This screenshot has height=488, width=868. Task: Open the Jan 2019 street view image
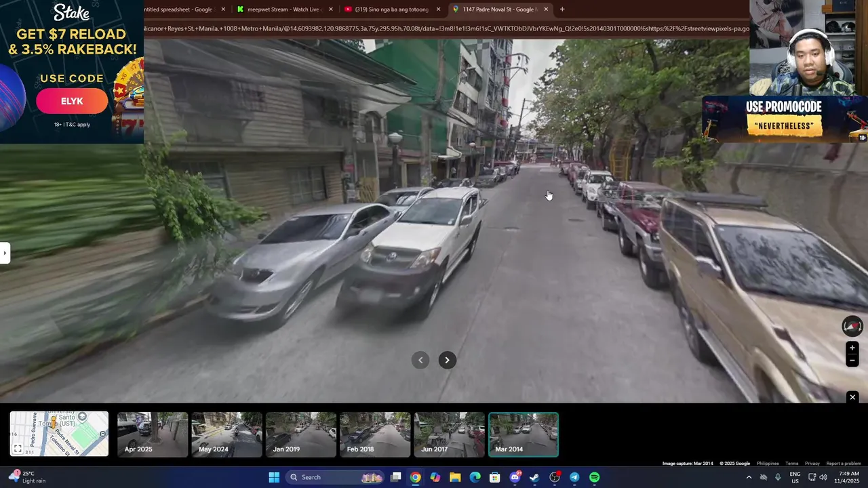[x=300, y=434]
